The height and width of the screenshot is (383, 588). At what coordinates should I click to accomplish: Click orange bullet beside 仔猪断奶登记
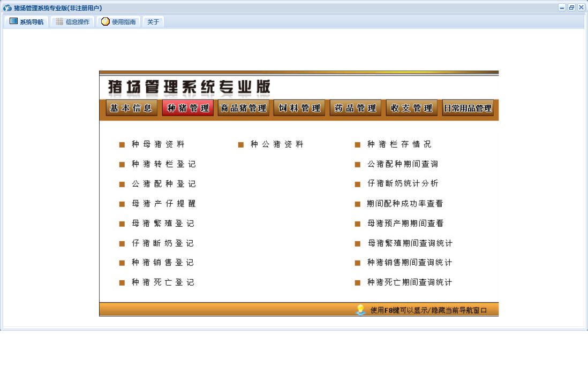[122, 243]
